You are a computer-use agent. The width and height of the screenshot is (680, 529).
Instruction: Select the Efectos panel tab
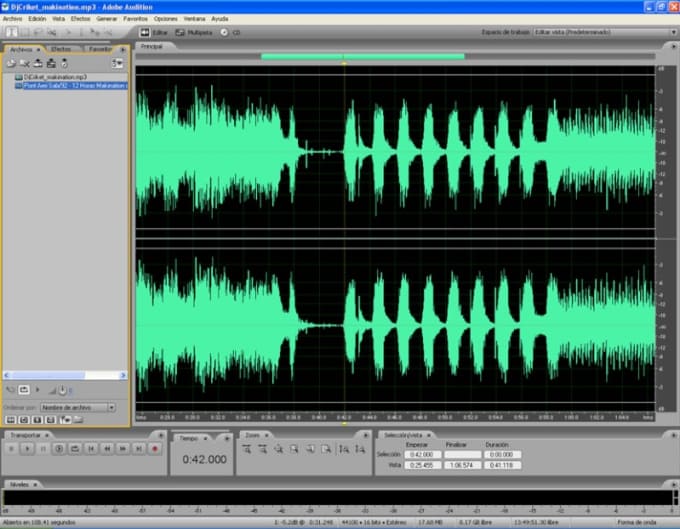coord(61,49)
